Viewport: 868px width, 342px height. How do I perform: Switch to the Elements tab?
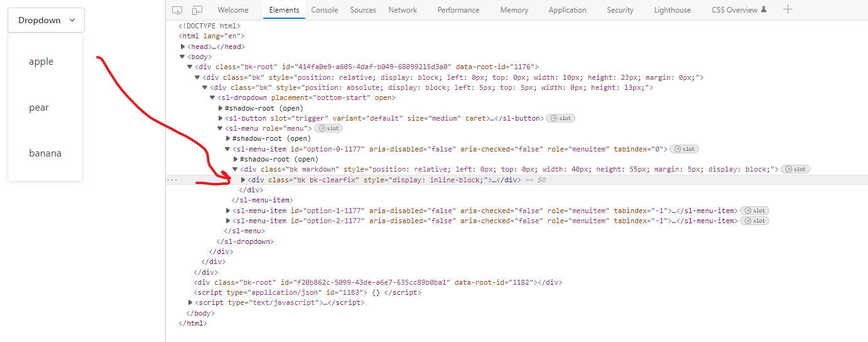[284, 10]
